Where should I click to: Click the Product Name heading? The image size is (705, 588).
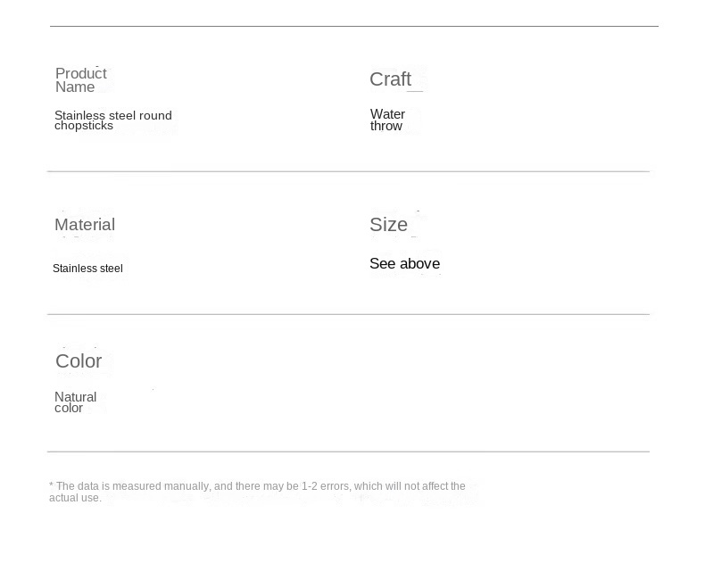coord(80,80)
